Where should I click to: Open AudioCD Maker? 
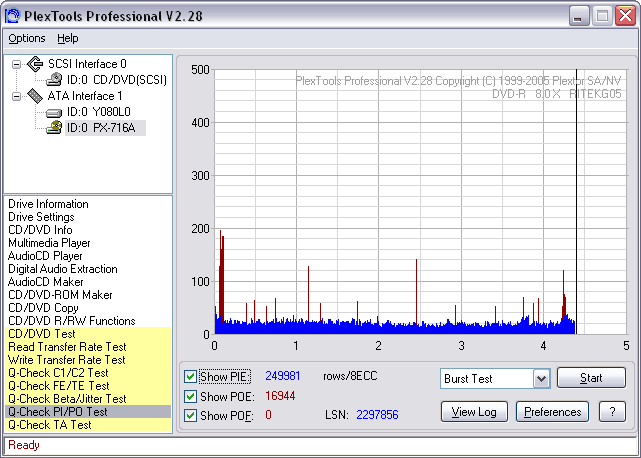click(45, 282)
